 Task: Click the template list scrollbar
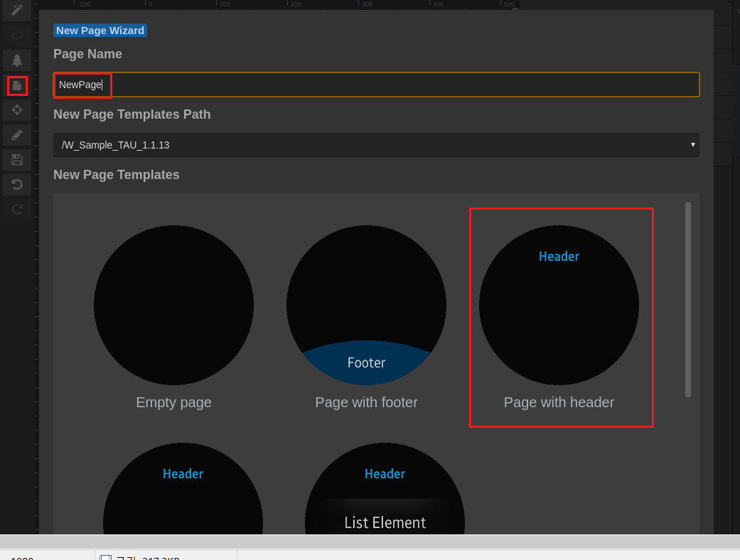click(x=687, y=298)
